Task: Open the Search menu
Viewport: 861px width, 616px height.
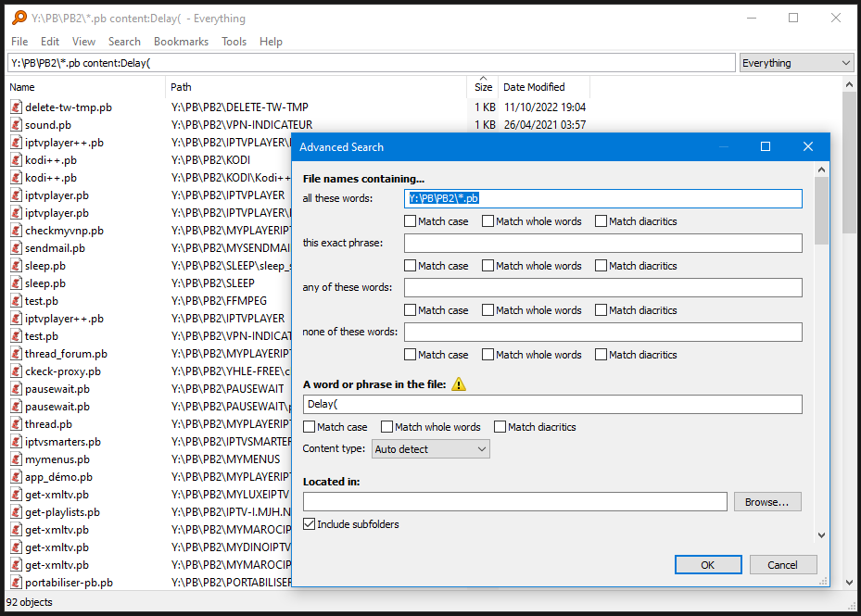Action: (124, 42)
